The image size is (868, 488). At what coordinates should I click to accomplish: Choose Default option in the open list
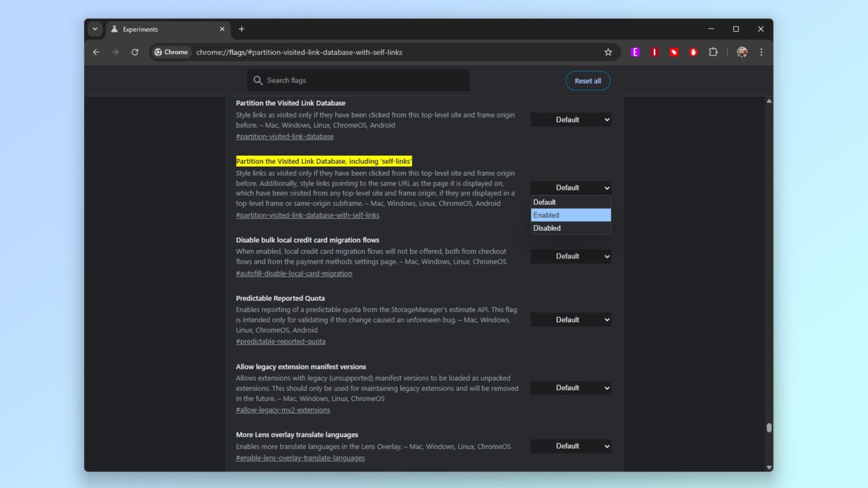pyautogui.click(x=570, y=202)
